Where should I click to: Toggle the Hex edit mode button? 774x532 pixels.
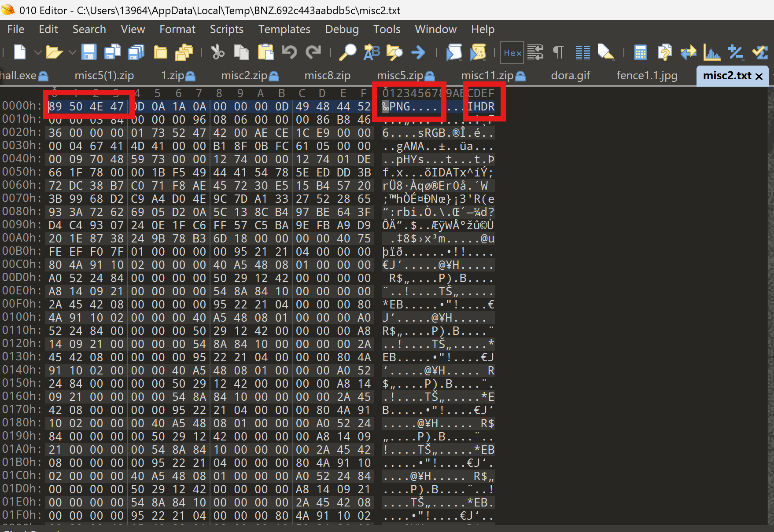[x=512, y=53]
